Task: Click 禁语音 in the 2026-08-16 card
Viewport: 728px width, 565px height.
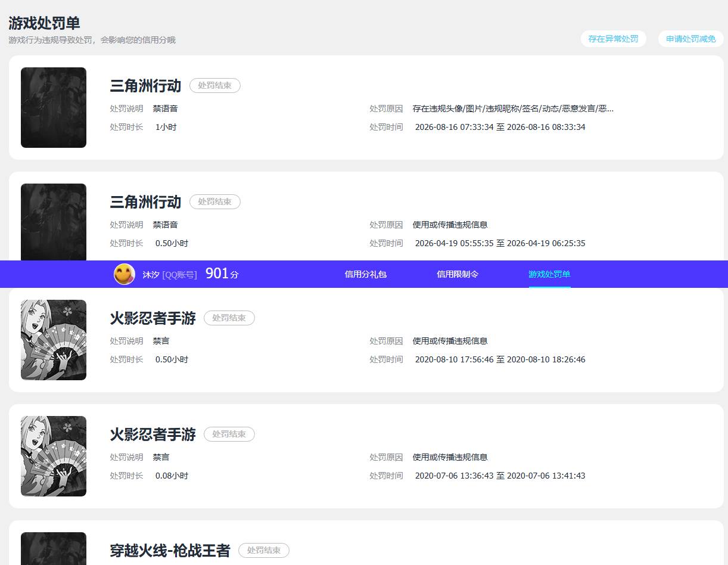Action: (x=165, y=109)
